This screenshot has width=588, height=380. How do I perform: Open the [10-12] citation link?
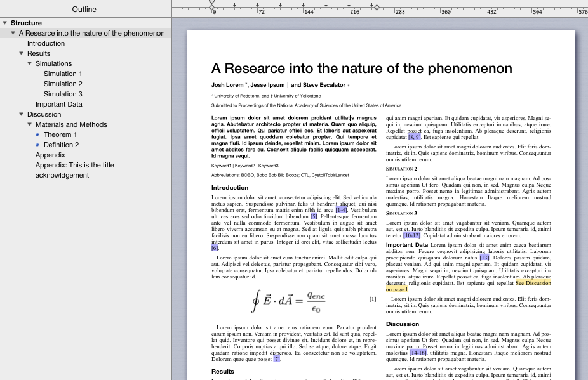412,235
